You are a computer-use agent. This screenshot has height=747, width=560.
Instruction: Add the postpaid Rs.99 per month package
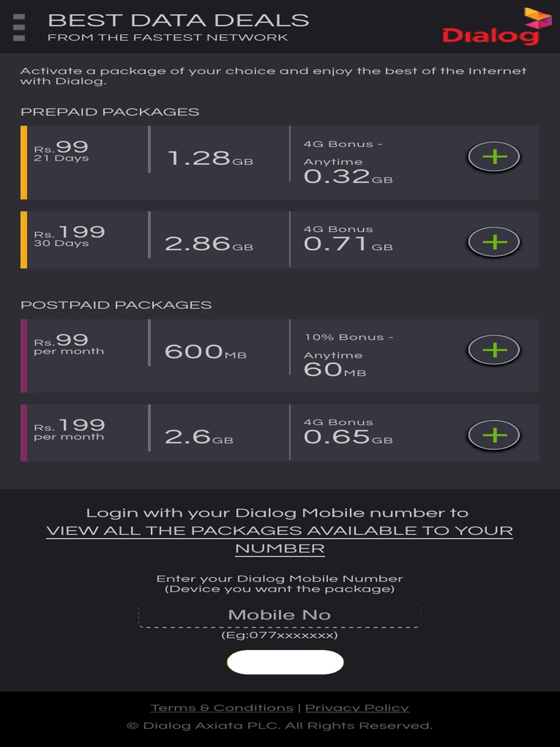[x=494, y=350]
